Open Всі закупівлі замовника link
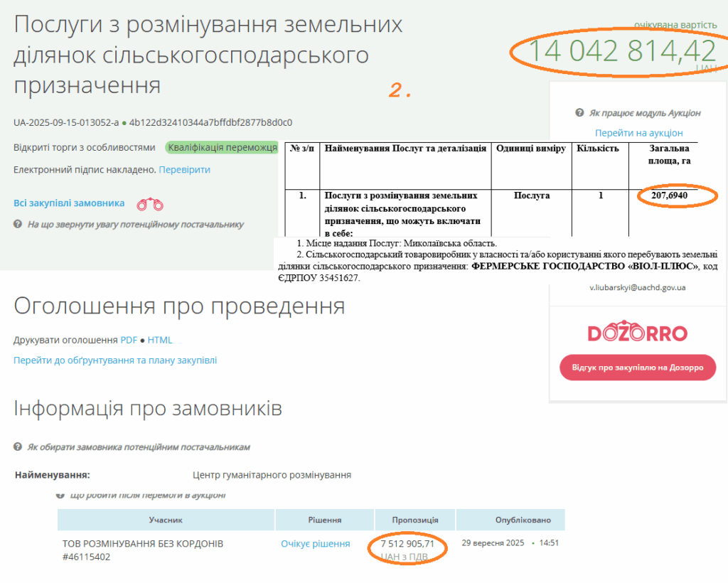The height and width of the screenshot is (583, 728). 69,203
